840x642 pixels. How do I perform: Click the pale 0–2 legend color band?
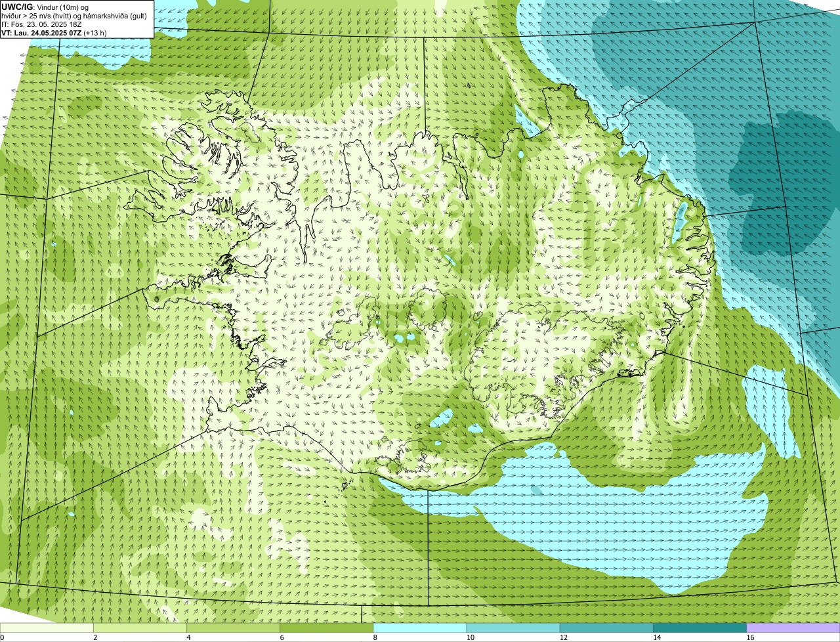[x=47, y=628]
